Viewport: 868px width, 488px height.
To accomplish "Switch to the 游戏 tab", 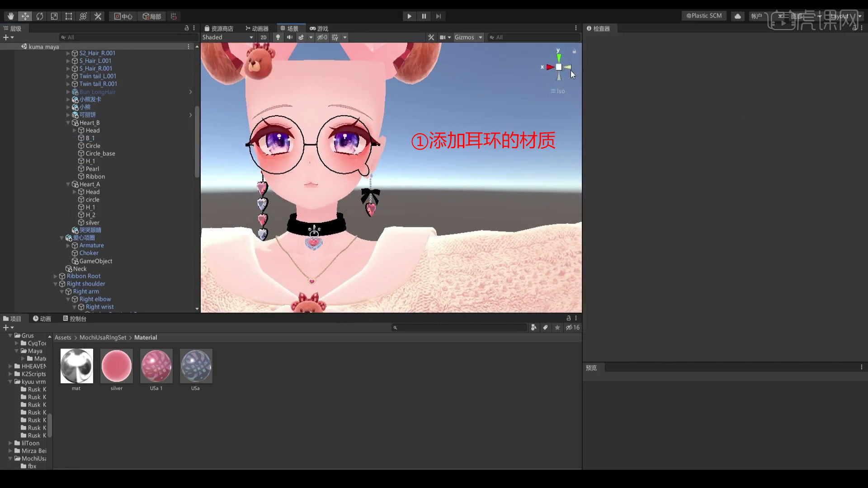I will point(319,28).
